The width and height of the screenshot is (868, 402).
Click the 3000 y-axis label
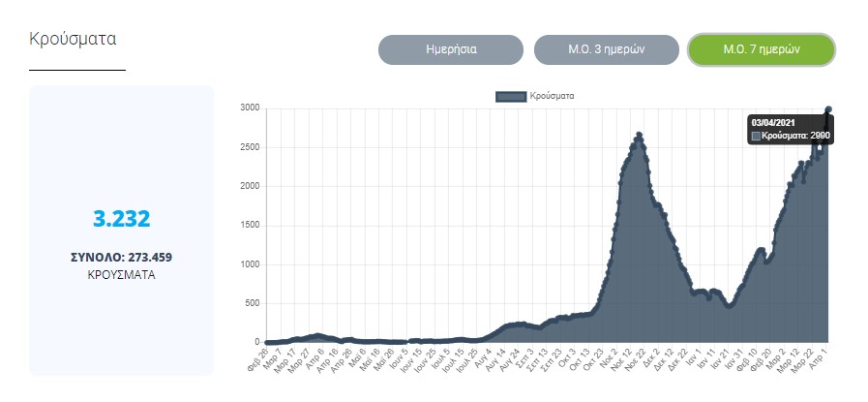pyautogui.click(x=250, y=108)
